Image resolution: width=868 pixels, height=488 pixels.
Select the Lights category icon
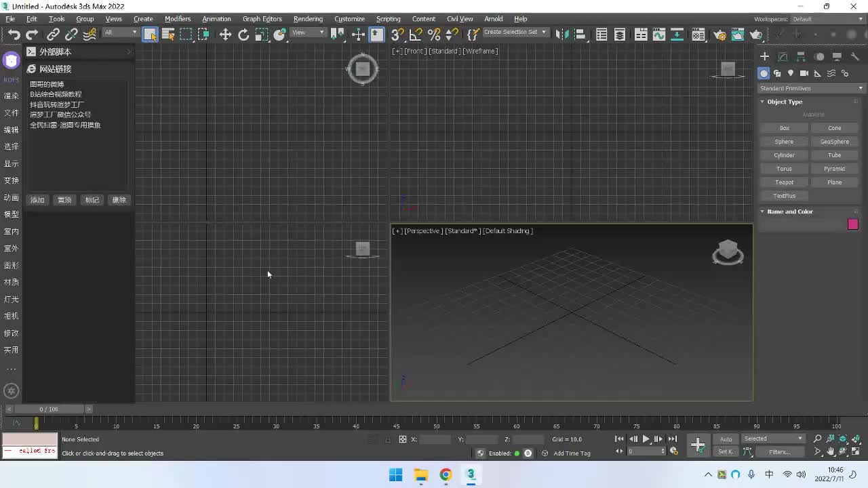coord(790,73)
